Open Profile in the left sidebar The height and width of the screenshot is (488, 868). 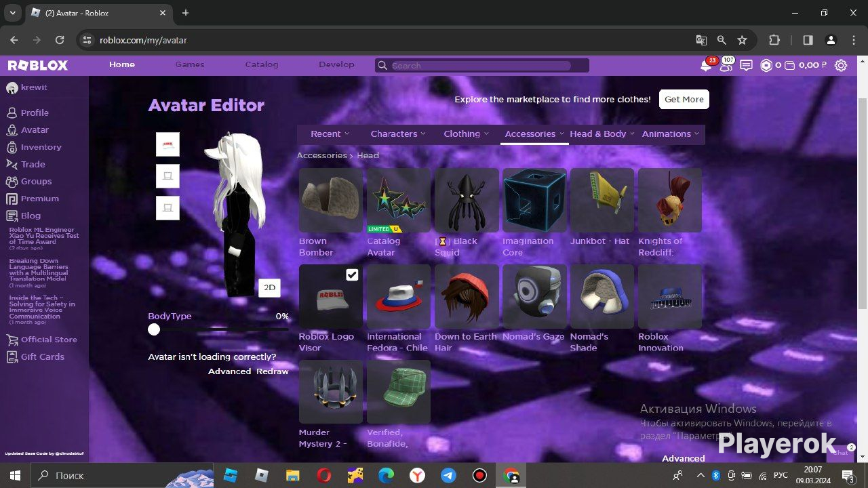tap(35, 113)
